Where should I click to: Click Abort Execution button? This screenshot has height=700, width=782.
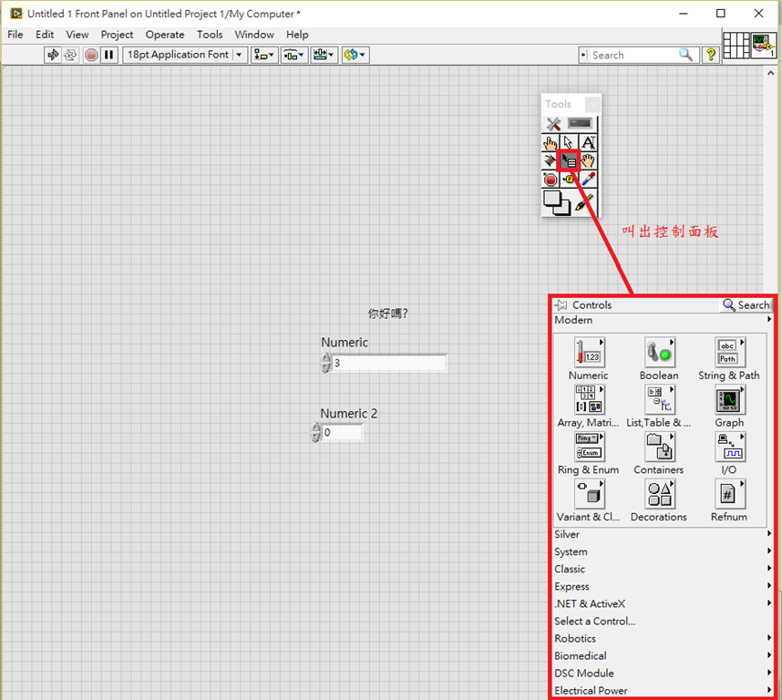coord(91,55)
